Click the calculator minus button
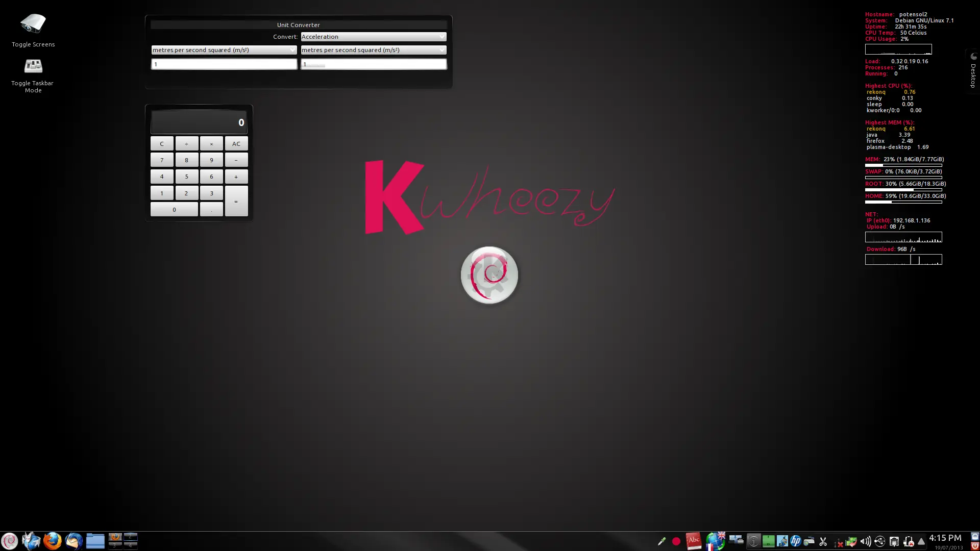Viewport: 980px width, 551px height. [236, 160]
